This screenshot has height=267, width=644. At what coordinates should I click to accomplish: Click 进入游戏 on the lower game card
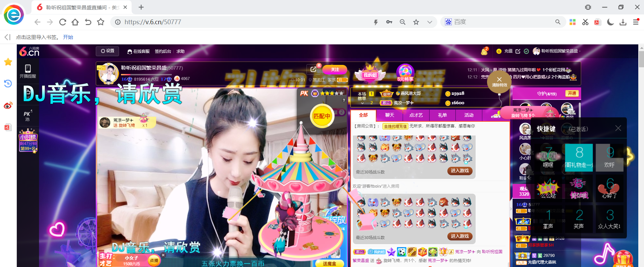point(459,236)
